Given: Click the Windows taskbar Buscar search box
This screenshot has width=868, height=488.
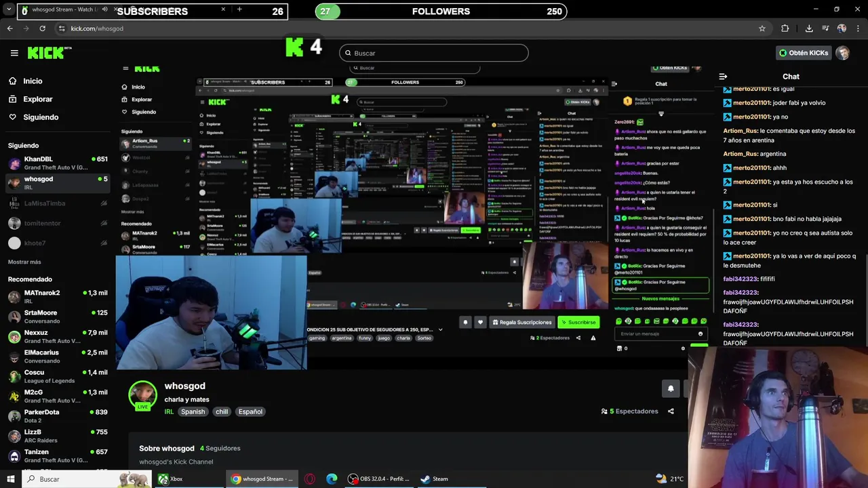Looking at the screenshot, I should pyautogui.click(x=88, y=479).
